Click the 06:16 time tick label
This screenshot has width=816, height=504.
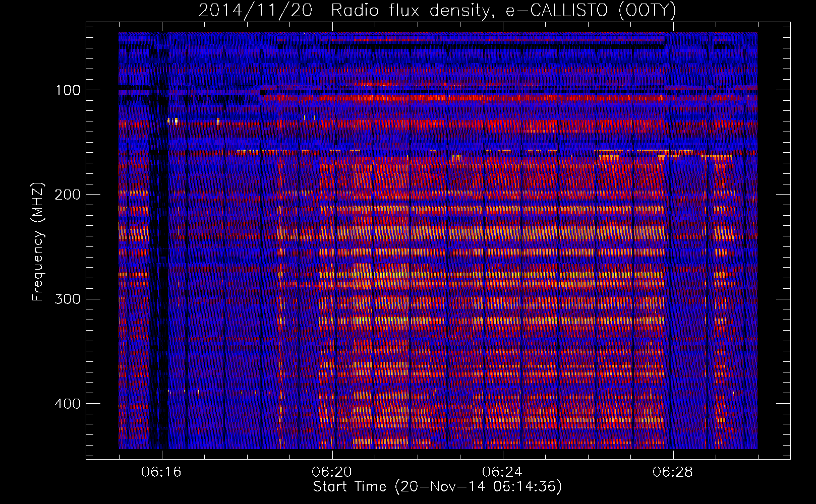point(161,472)
